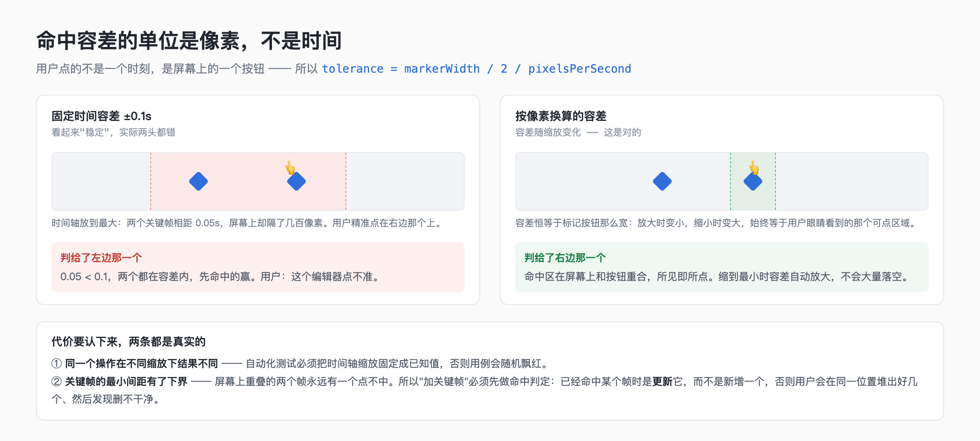Click the left keyframe diamond in fixed-tolerance timeline
This screenshot has width=980, height=441.
(198, 181)
